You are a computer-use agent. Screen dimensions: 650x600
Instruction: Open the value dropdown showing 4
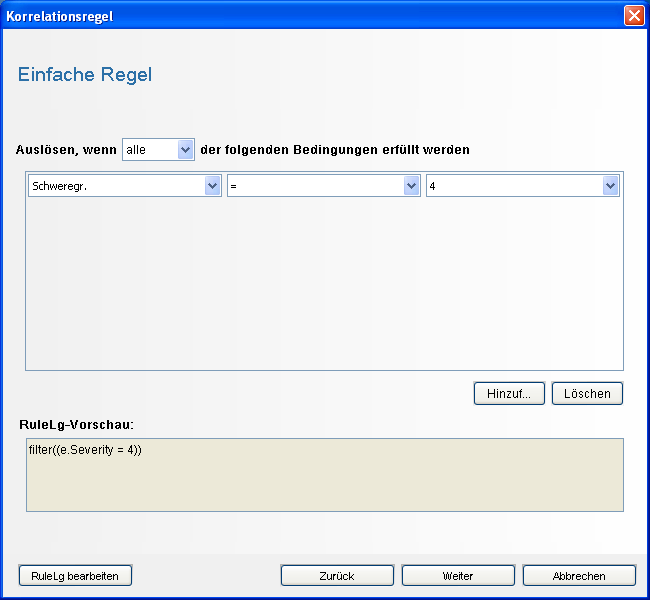[523, 186]
